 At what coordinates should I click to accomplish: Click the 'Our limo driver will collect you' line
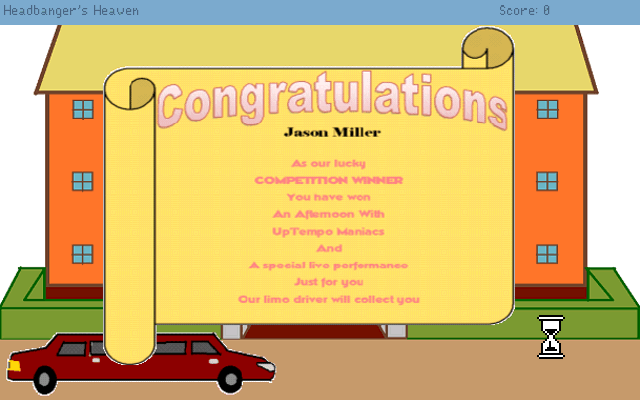click(329, 299)
